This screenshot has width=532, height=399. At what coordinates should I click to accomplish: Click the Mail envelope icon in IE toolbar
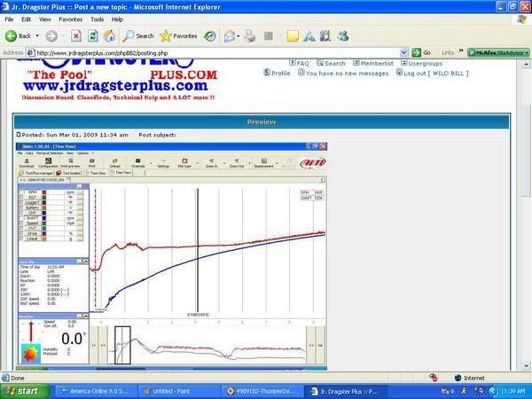pos(230,36)
